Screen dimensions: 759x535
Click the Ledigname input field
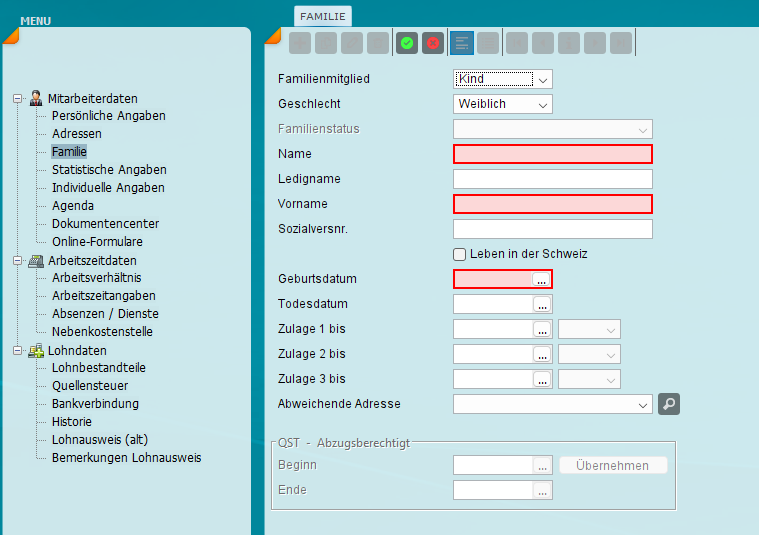point(553,179)
